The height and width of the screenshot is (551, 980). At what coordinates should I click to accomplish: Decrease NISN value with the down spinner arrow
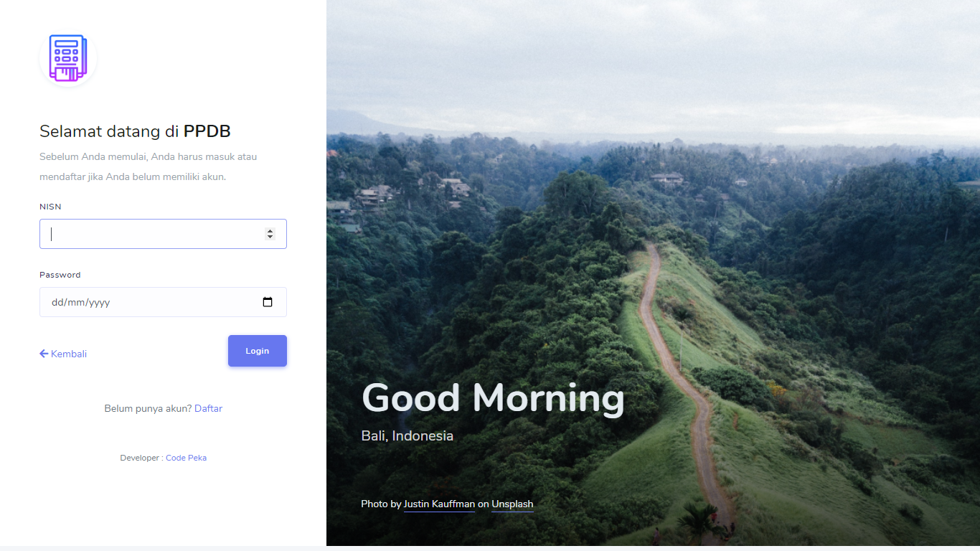270,237
